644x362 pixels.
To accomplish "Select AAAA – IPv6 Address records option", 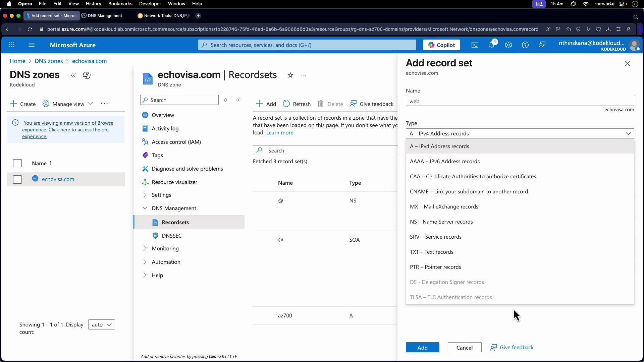I will [x=520, y=161].
